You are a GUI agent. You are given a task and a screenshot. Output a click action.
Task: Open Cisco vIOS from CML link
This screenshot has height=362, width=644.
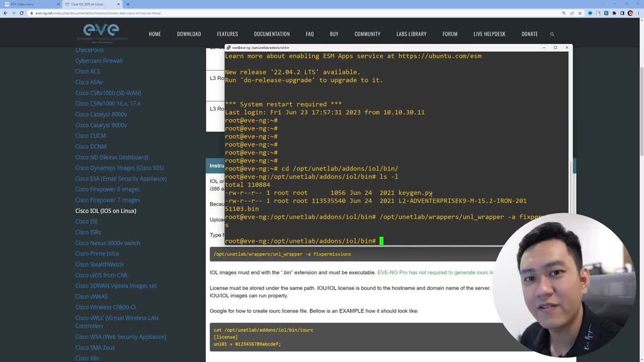click(x=102, y=275)
